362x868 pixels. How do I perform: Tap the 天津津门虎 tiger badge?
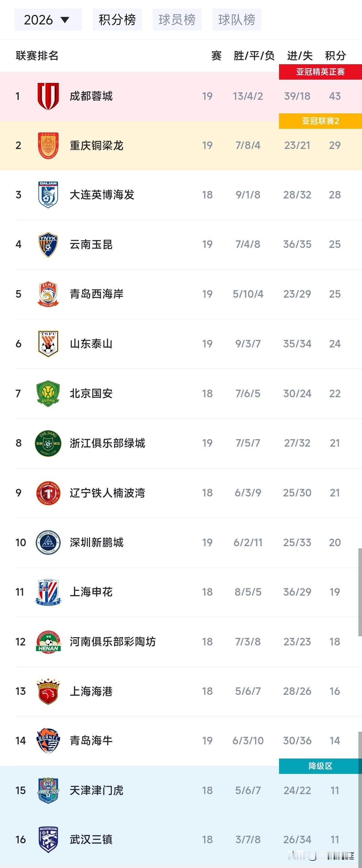(48, 790)
